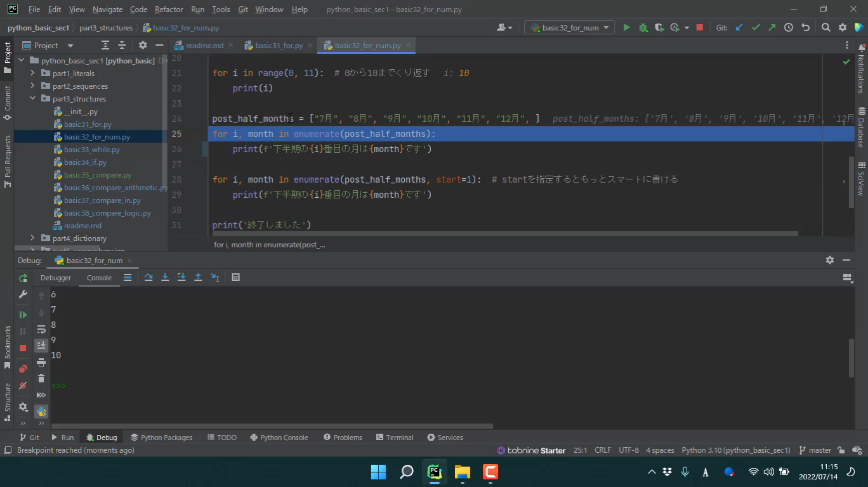The width and height of the screenshot is (868, 487).
Task: Click the master branch in status bar
Action: (815, 450)
